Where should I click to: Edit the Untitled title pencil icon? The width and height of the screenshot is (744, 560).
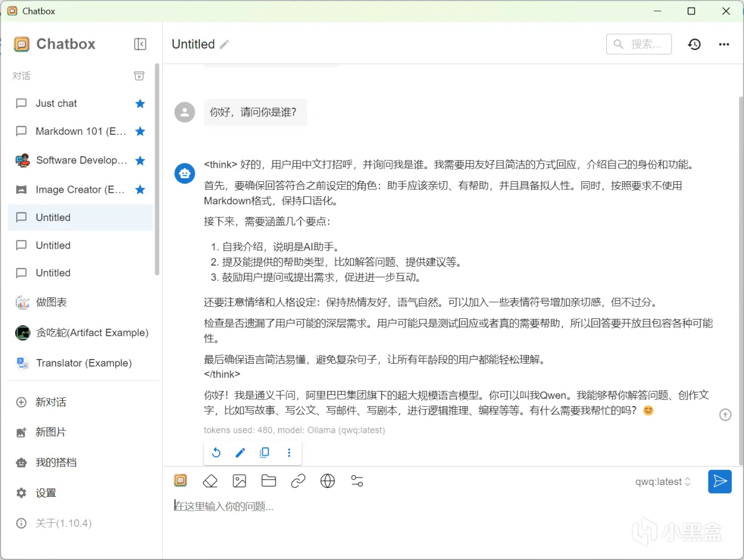[x=224, y=44]
